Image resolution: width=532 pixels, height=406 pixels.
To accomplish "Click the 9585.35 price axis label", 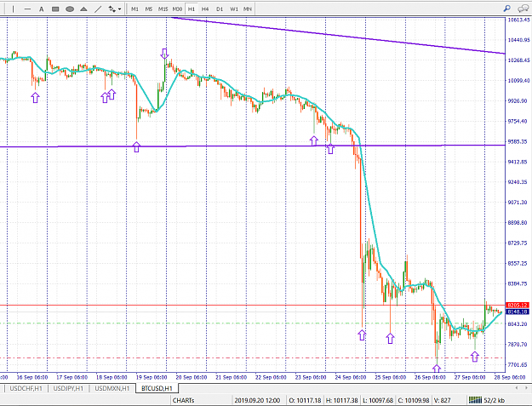I will [518, 141].
